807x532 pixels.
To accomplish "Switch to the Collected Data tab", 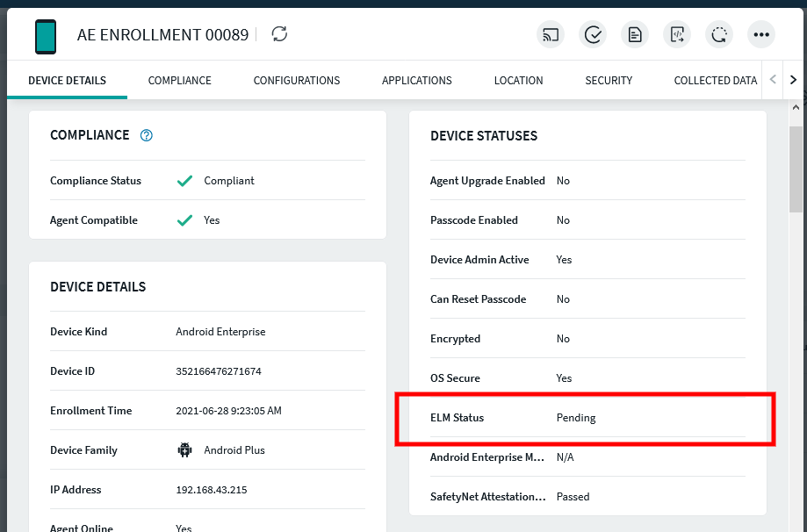I will click(715, 81).
